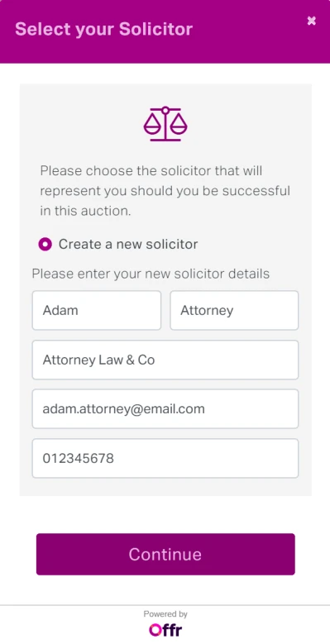Focus the first name field containing Adam
Viewport: 330px width, 644px height.
click(x=97, y=310)
